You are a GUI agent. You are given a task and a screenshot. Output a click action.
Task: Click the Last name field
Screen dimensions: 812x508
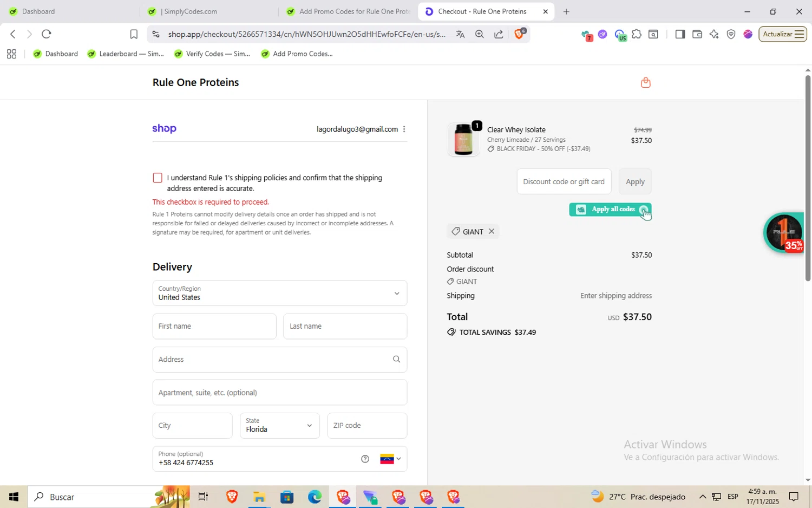tap(345, 326)
